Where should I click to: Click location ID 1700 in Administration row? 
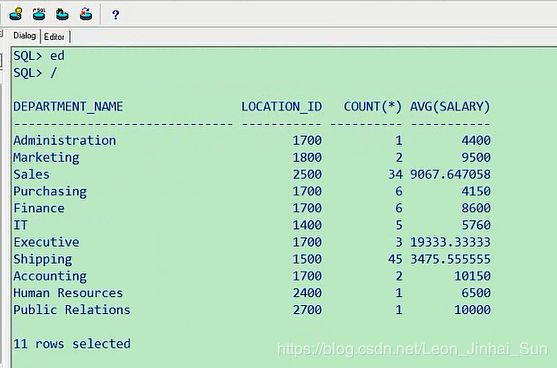pos(307,140)
